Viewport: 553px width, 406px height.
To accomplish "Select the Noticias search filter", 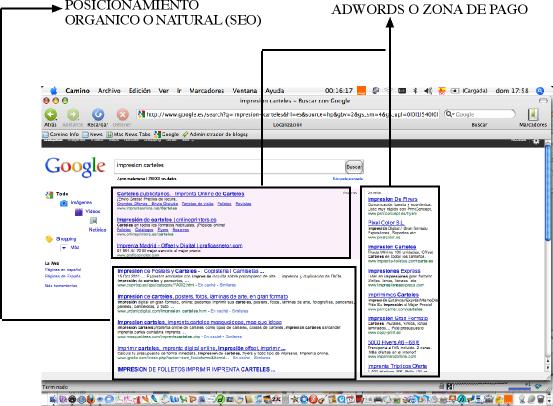I will pyautogui.click(x=97, y=230).
